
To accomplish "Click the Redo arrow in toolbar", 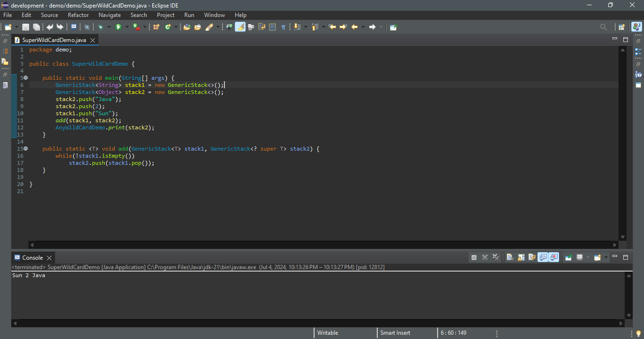I will pyautogui.click(x=60, y=27).
